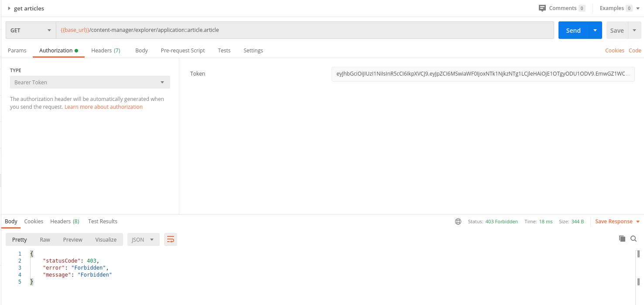The image size is (644, 305).
Task: Open the response Headers (8) tab
Action: (65, 221)
